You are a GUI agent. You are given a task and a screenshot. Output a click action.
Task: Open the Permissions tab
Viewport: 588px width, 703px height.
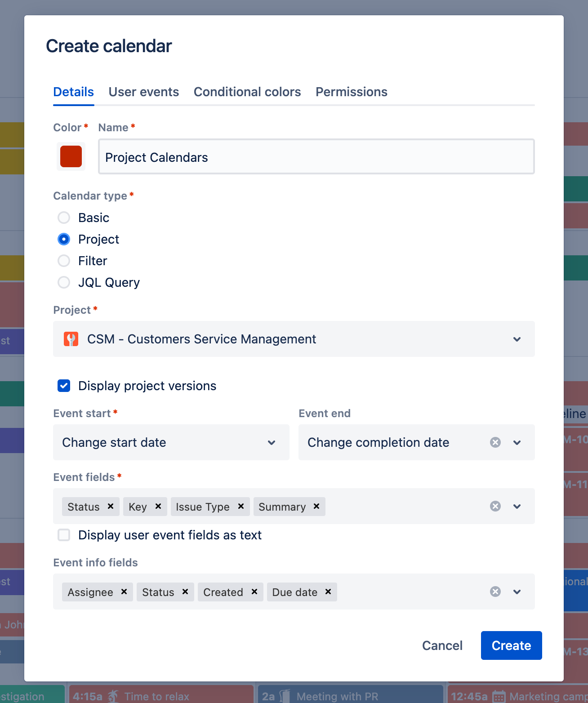pos(351,92)
